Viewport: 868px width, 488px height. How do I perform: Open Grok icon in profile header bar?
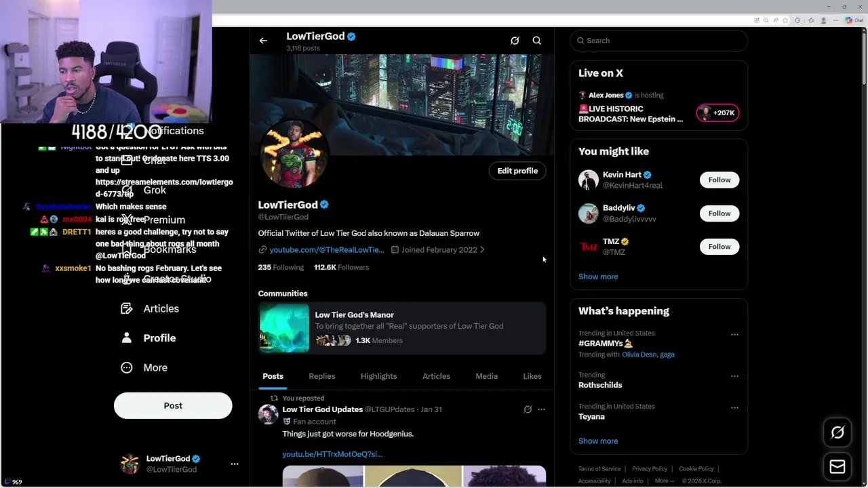pyautogui.click(x=515, y=41)
